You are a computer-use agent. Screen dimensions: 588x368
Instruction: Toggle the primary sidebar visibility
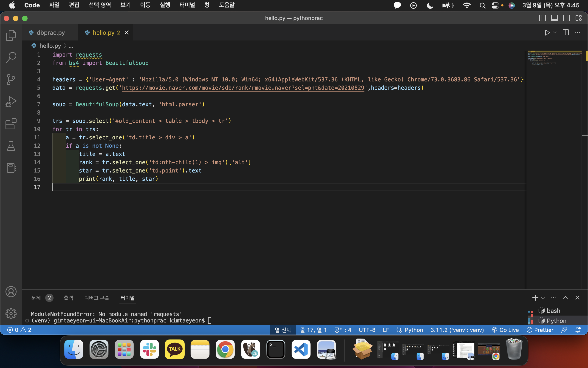click(x=542, y=18)
